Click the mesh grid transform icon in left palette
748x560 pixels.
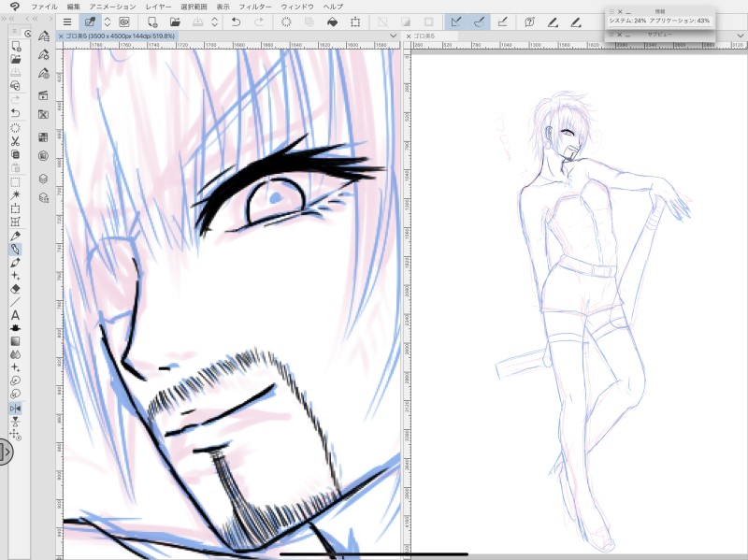click(x=15, y=222)
